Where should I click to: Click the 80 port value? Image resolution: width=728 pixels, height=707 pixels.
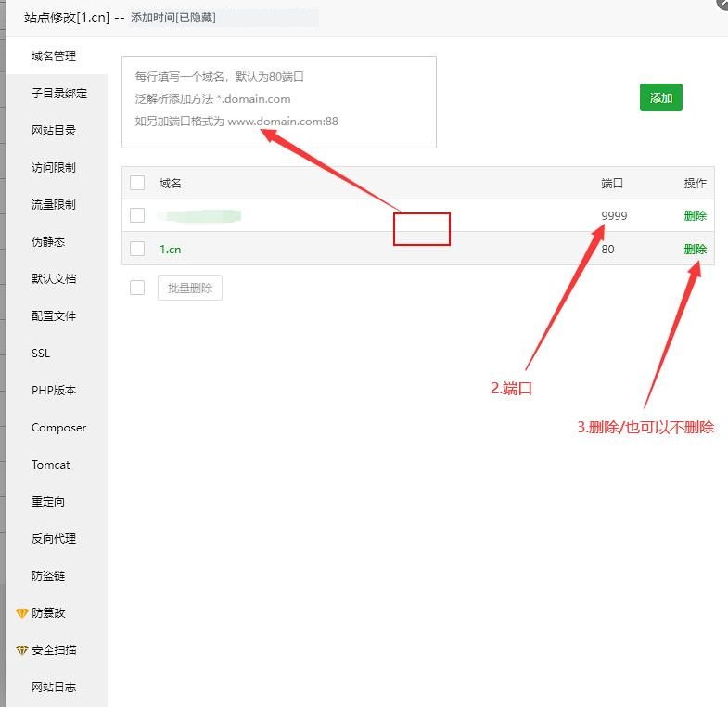pyautogui.click(x=607, y=250)
